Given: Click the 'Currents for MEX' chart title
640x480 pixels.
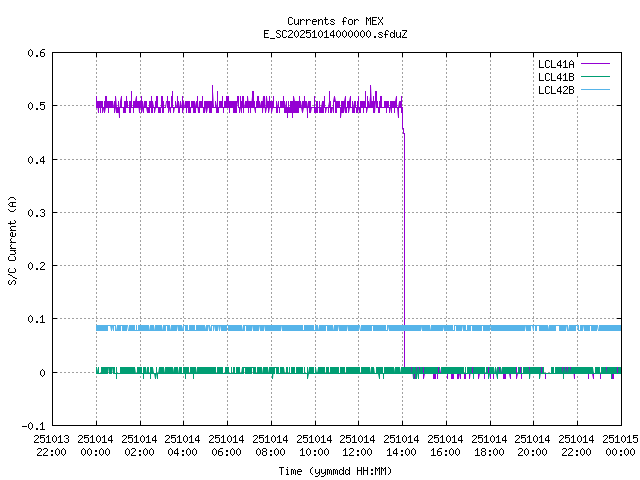Looking at the screenshot, I should click(x=335, y=21).
